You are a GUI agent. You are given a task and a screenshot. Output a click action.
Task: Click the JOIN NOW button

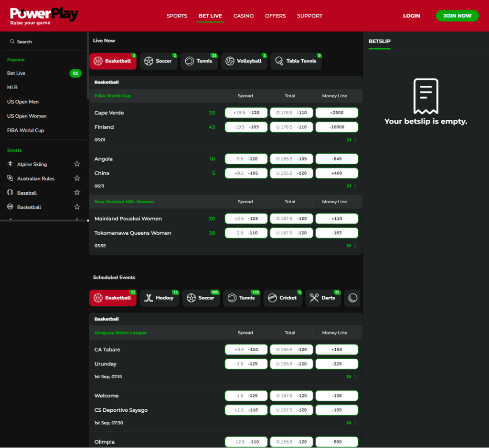[x=457, y=16]
